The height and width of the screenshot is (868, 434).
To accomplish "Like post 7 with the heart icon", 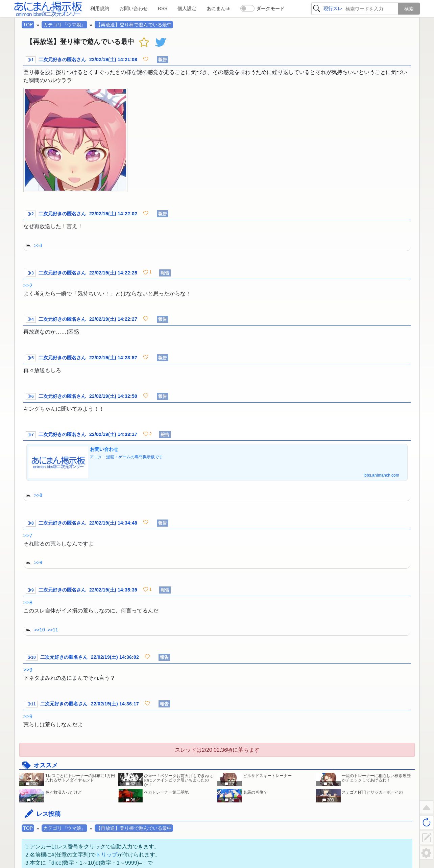I will click(x=146, y=434).
